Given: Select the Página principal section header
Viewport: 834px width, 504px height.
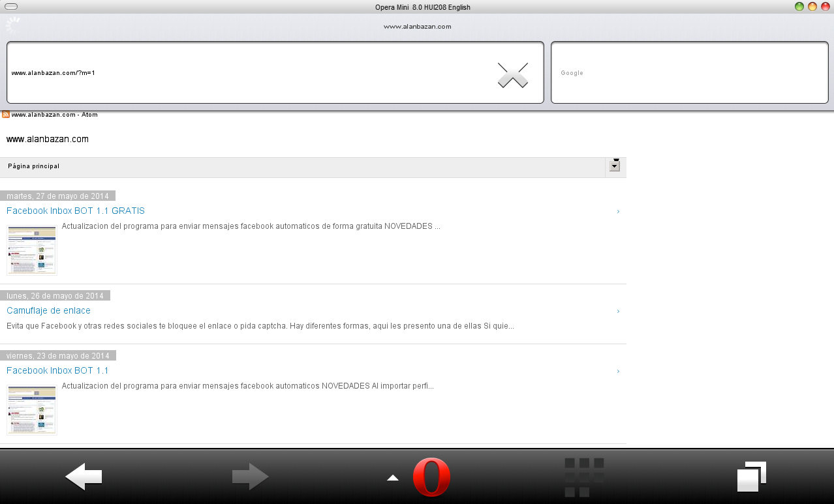Looking at the screenshot, I should point(33,166).
